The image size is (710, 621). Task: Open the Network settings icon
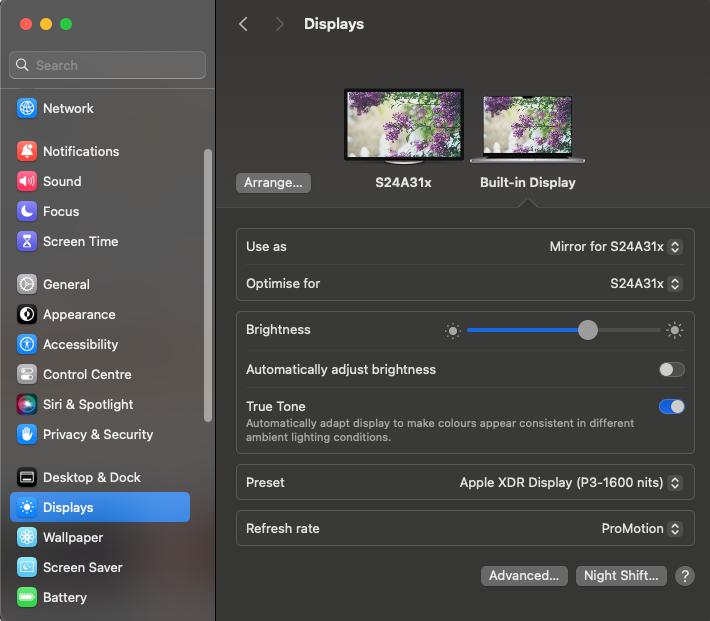(27, 108)
